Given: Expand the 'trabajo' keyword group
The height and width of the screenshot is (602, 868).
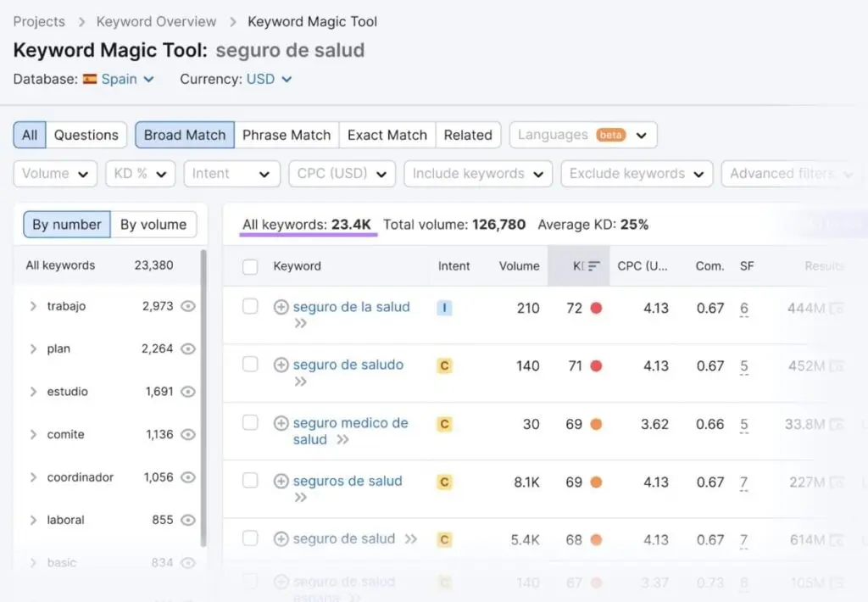Looking at the screenshot, I should click(x=33, y=306).
